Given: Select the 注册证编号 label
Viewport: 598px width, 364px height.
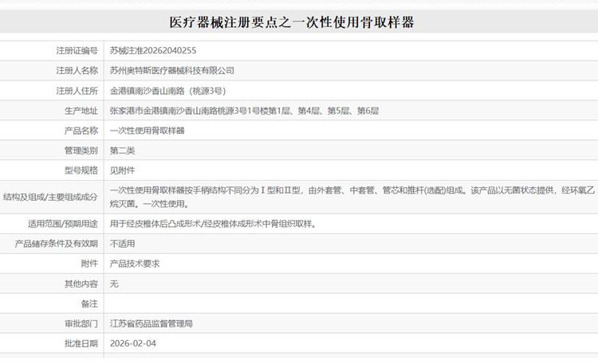Looking at the screenshot, I should 77,50.
